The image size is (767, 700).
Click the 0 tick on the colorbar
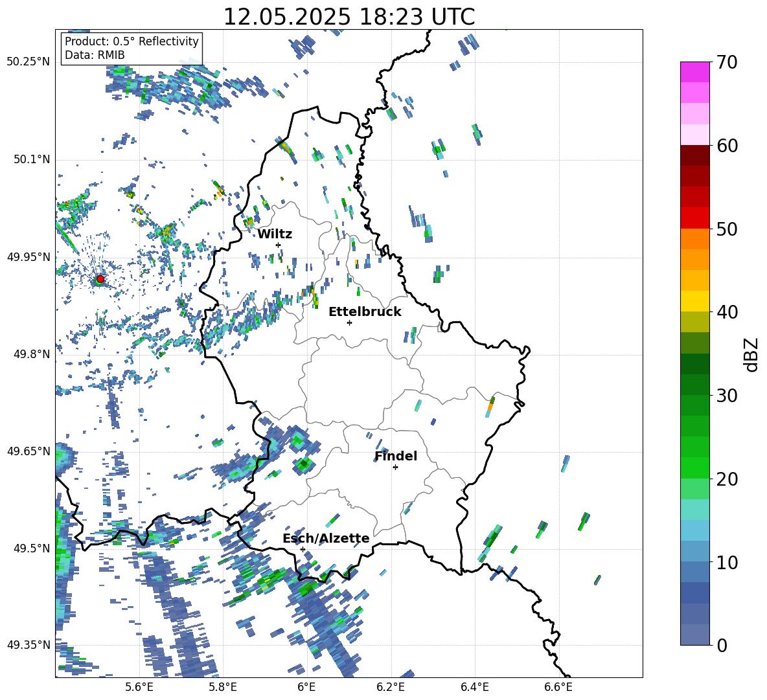pos(722,645)
